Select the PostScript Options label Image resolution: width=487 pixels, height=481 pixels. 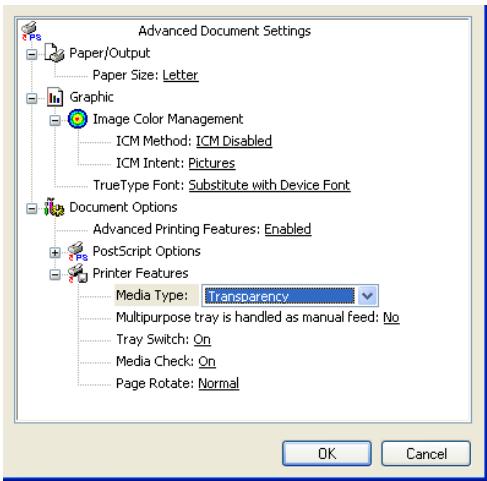tap(147, 251)
